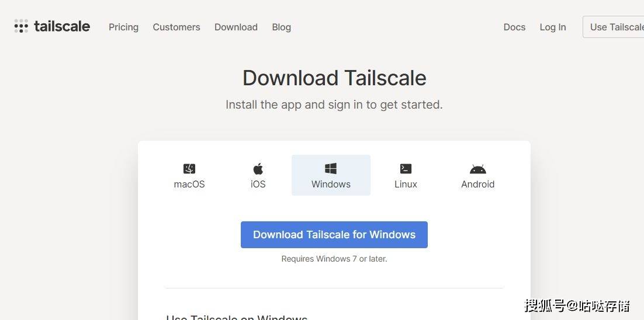Viewport: 644px width, 320px height.
Task: Go to the Customers page
Action: point(176,27)
